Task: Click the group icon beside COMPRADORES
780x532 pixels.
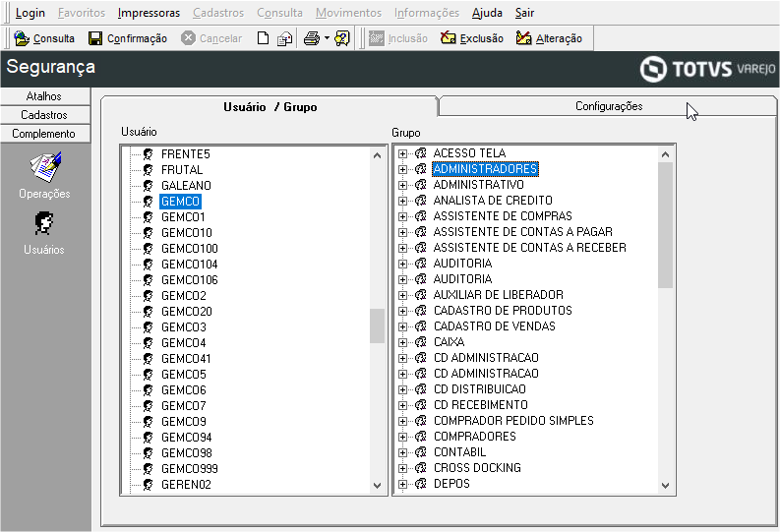Action: (421, 437)
